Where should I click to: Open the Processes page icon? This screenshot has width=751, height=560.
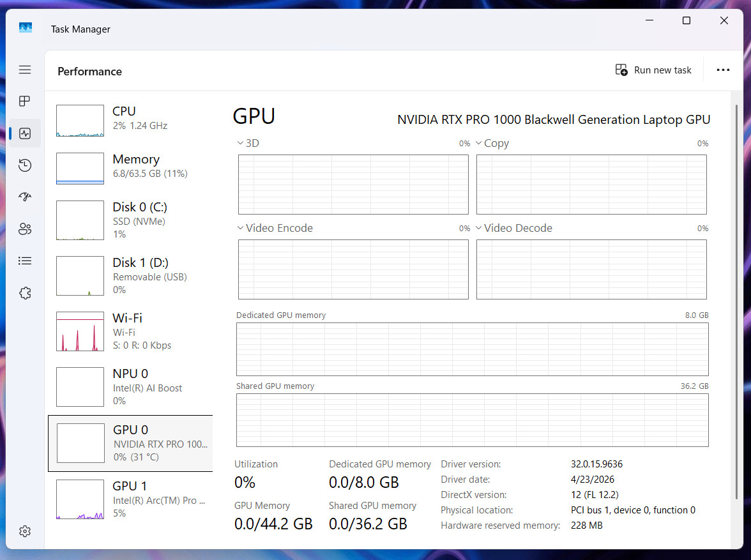coord(25,101)
